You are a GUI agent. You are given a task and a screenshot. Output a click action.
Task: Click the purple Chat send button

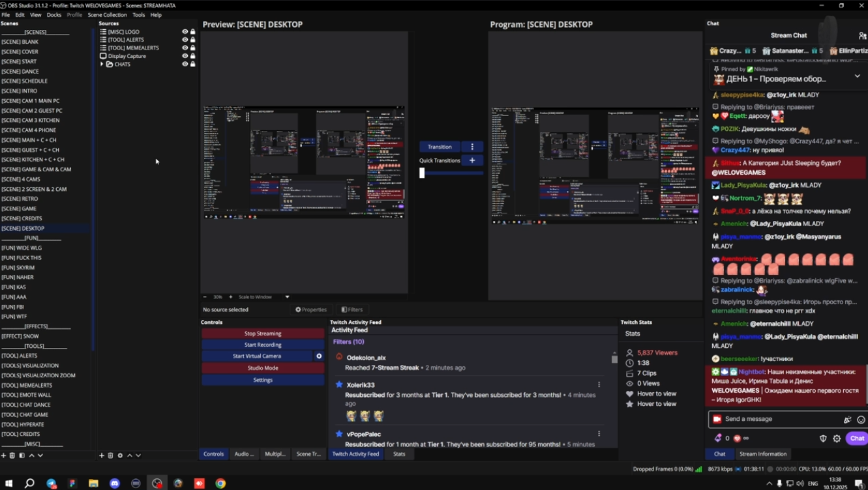[857, 439]
